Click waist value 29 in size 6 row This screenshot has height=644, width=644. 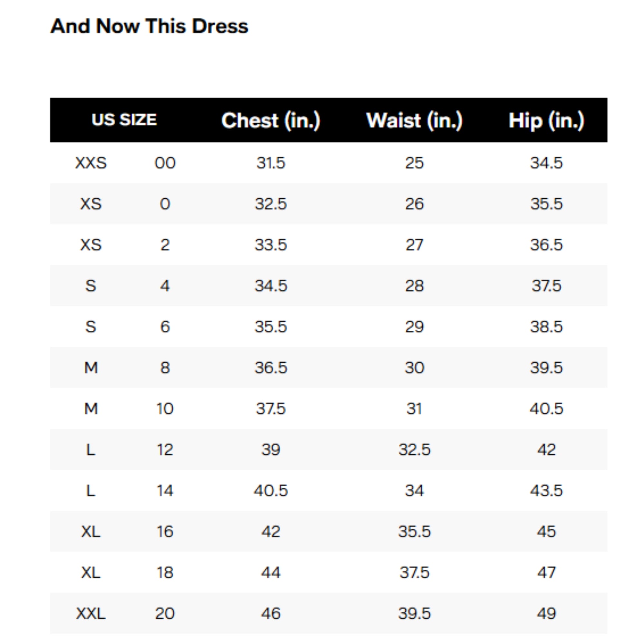coord(414,327)
